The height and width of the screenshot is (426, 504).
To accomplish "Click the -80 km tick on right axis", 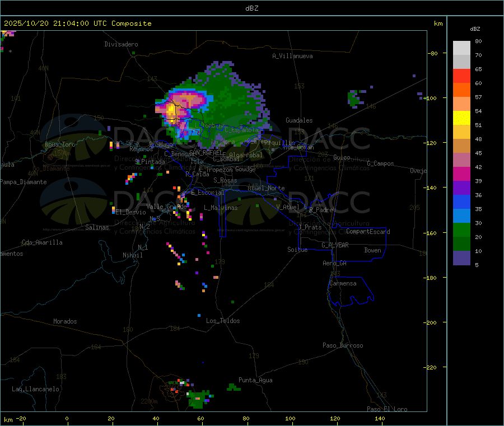I will 432,53.
